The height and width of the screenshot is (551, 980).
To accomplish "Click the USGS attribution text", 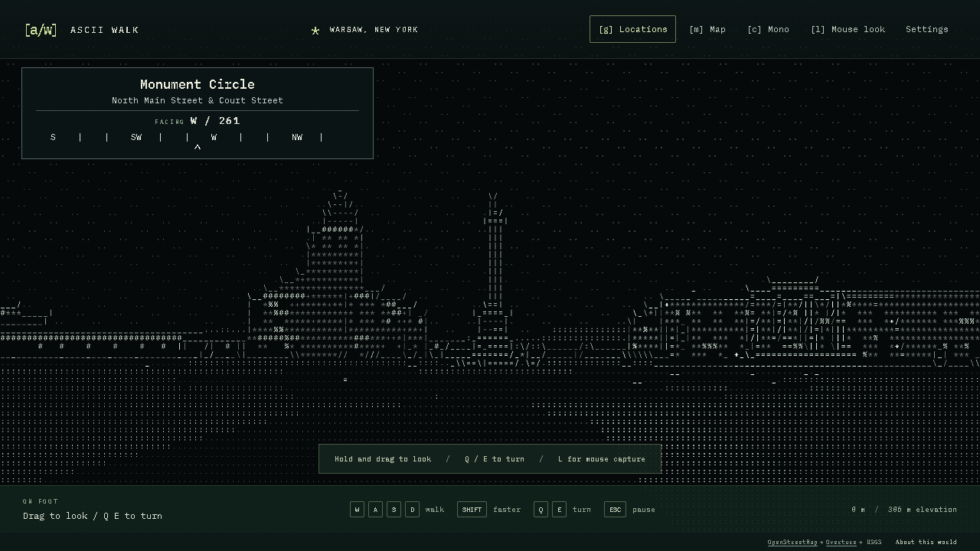I will [x=874, y=543].
